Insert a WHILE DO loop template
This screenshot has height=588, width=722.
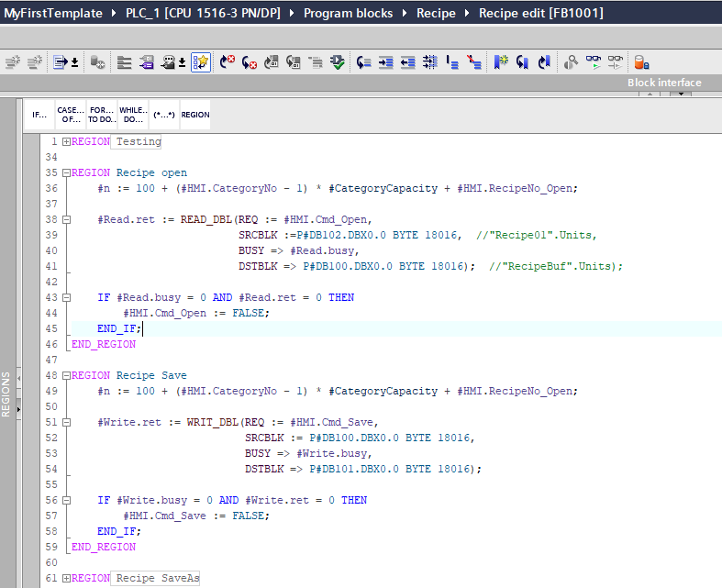click(x=133, y=115)
